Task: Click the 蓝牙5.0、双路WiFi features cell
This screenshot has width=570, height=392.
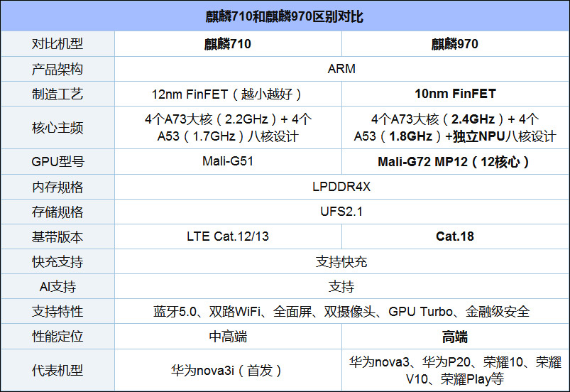Action: pos(341,312)
